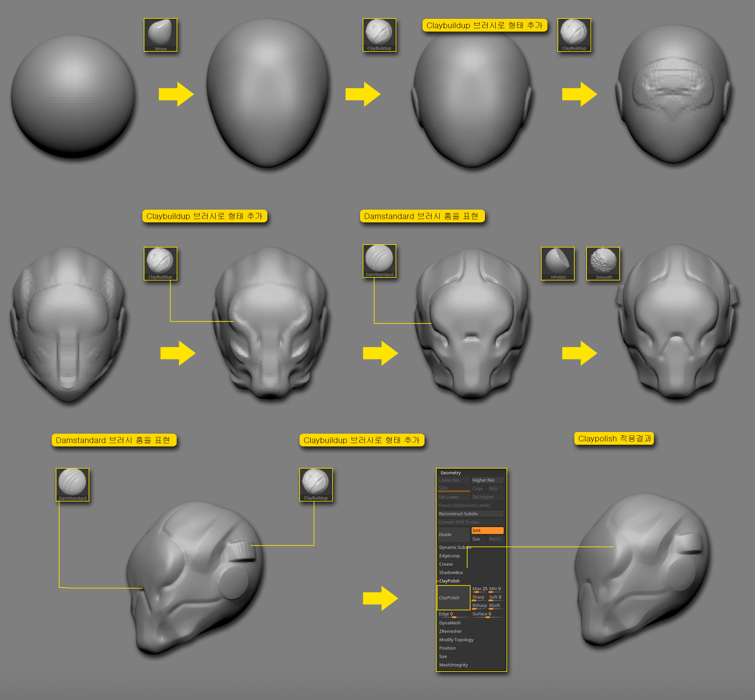Open the ZRemesher section

click(x=450, y=631)
